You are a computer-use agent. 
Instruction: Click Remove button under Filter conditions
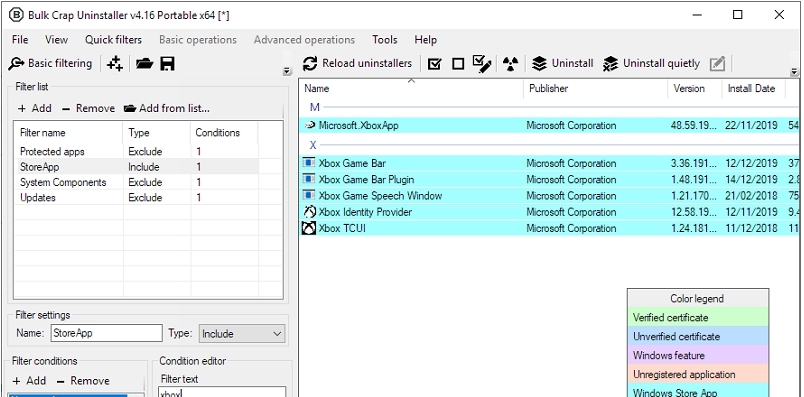tap(83, 381)
